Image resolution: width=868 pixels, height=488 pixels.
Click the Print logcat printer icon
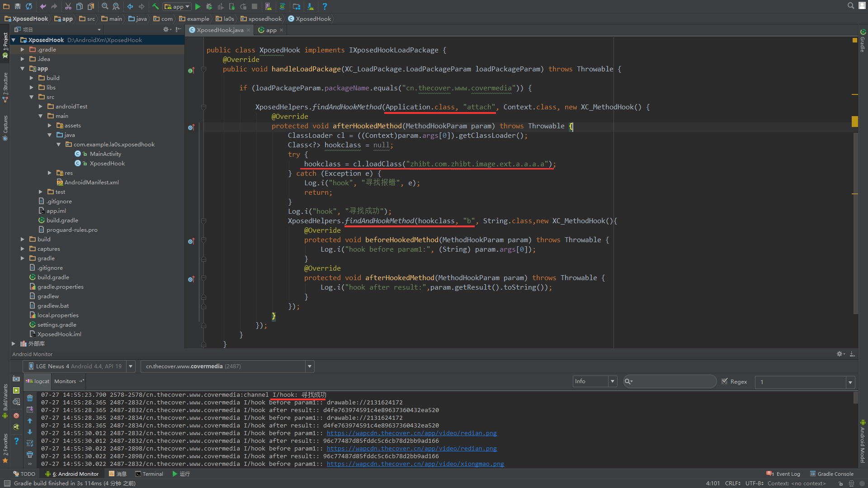point(30,455)
